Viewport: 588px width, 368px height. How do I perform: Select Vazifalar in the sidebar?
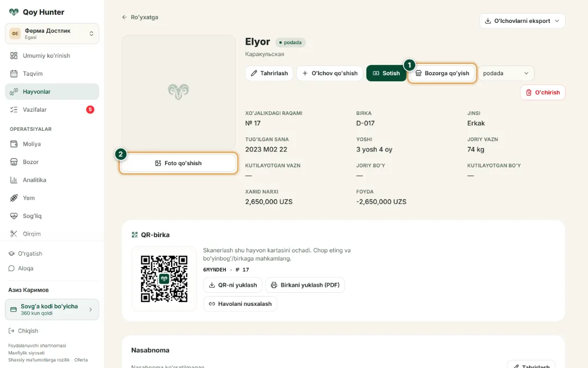pos(52,110)
